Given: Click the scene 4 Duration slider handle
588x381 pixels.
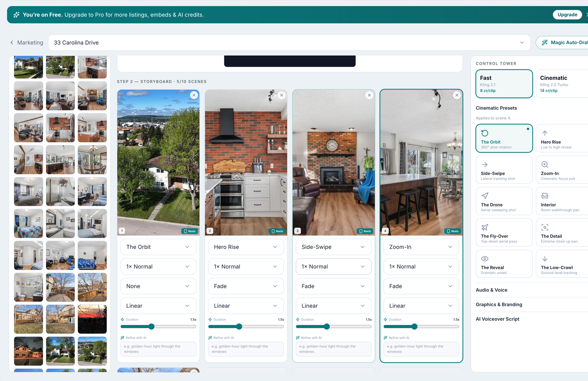Looking at the screenshot, I should tap(414, 327).
